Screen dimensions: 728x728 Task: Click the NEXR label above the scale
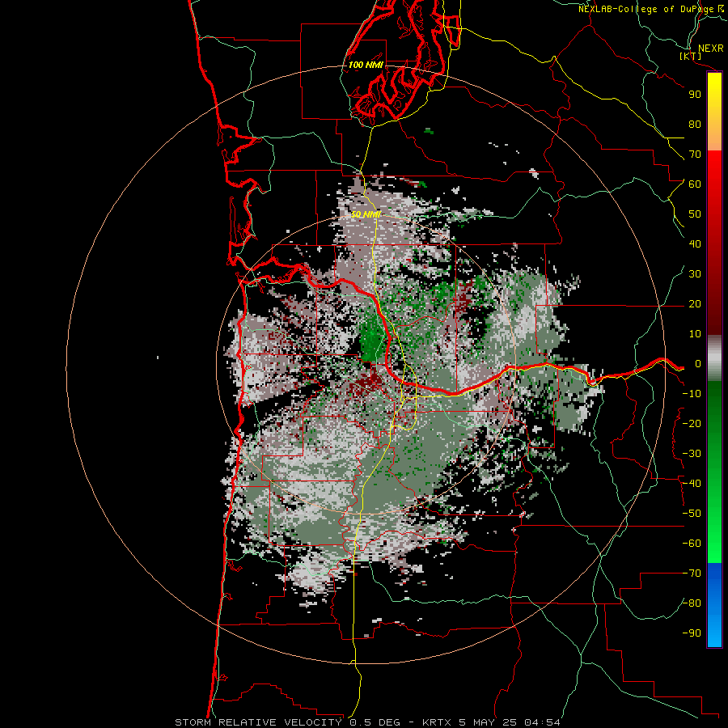point(711,49)
